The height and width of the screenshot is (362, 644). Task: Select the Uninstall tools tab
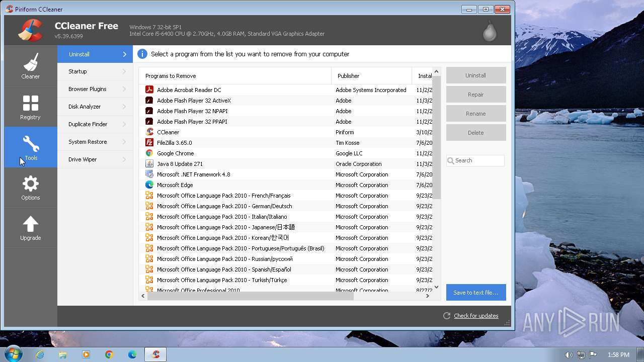click(x=95, y=54)
